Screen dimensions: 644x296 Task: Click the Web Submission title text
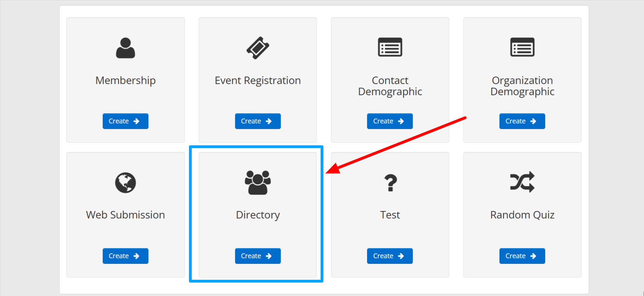coord(125,215)
